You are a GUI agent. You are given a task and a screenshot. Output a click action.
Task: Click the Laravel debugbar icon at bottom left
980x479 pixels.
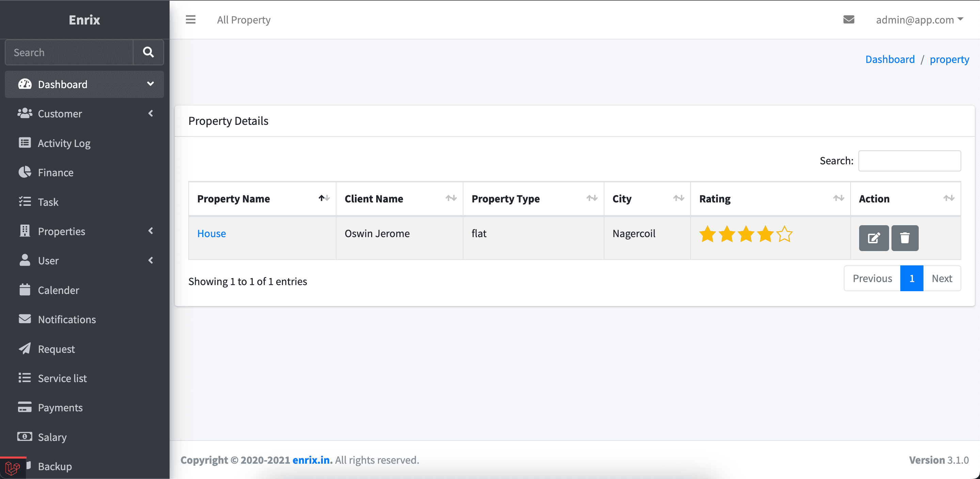pos(13,468)
